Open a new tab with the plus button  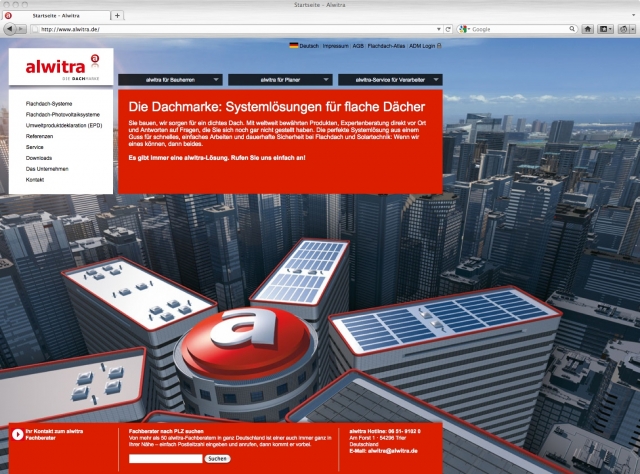tap(117, 16)
